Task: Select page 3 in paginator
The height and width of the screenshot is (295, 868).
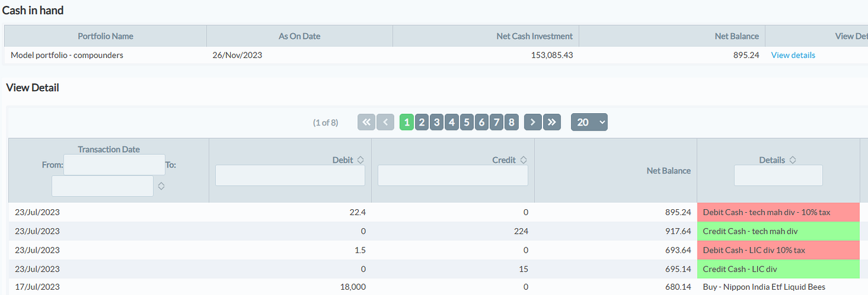Action: click(436, 122)
